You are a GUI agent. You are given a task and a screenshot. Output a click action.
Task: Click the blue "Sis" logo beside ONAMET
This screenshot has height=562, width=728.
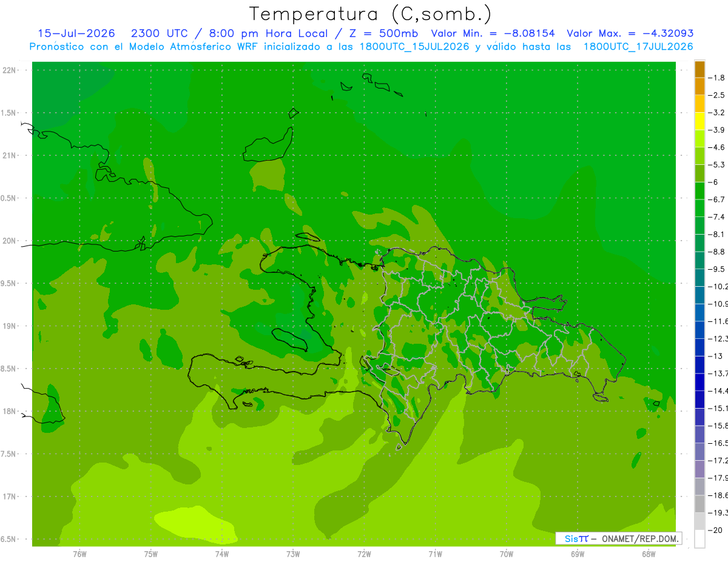tap(571, 538)
